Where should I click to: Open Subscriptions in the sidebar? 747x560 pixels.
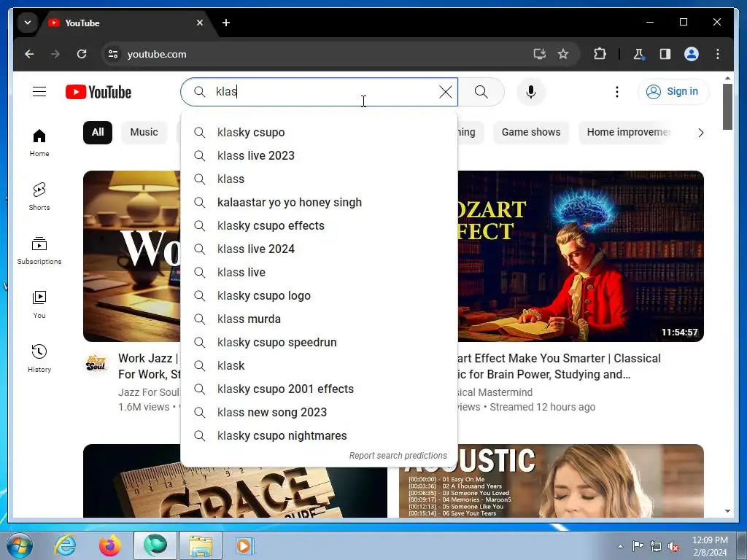[x=39, y=251]
